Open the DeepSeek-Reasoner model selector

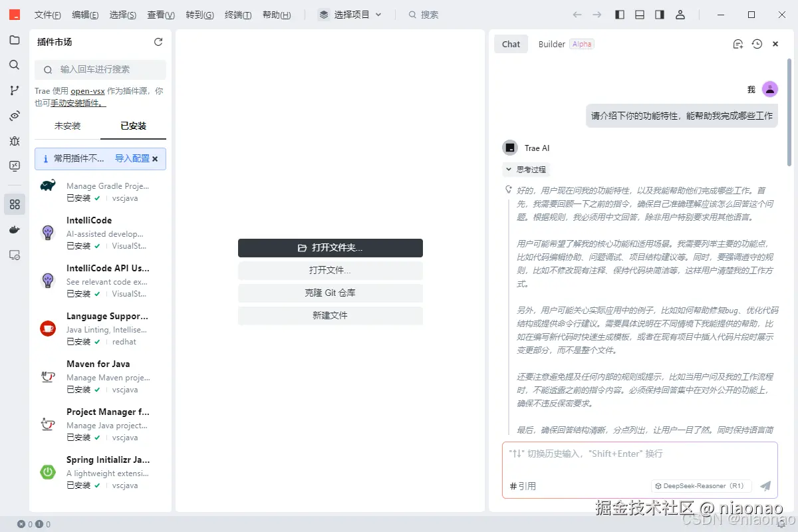(700, 485)
